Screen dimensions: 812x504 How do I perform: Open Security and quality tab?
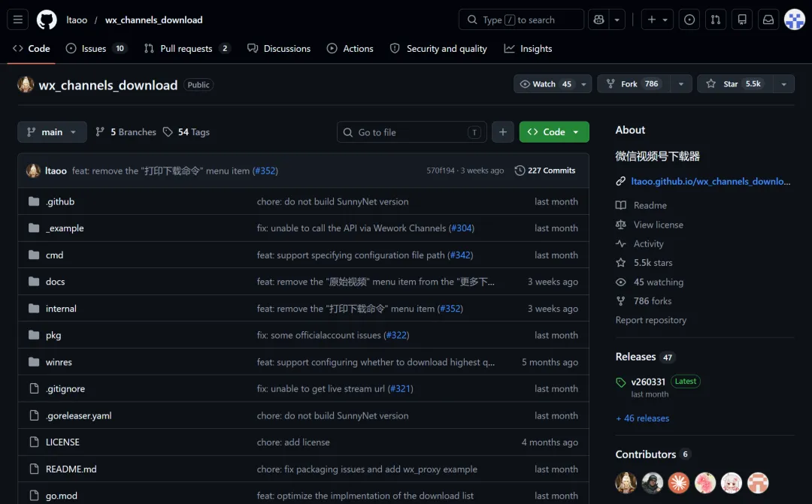tap(438, 49)
